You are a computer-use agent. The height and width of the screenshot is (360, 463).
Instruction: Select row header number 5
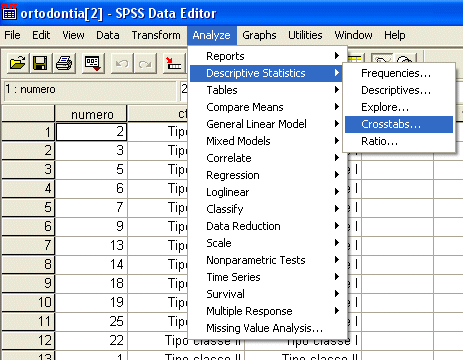coord(28,207)
